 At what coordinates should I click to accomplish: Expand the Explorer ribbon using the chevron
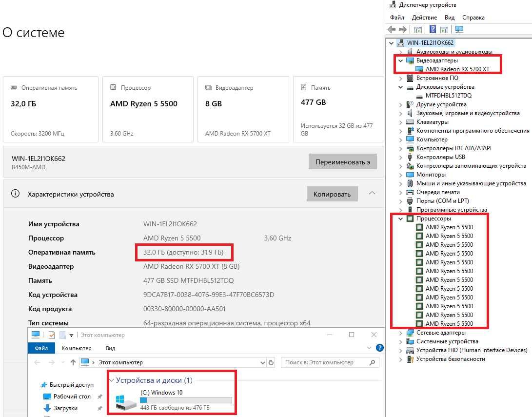point(369,348)
